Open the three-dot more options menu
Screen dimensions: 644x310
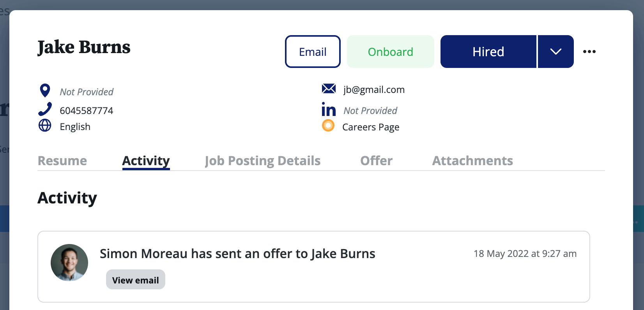(589, 52)
